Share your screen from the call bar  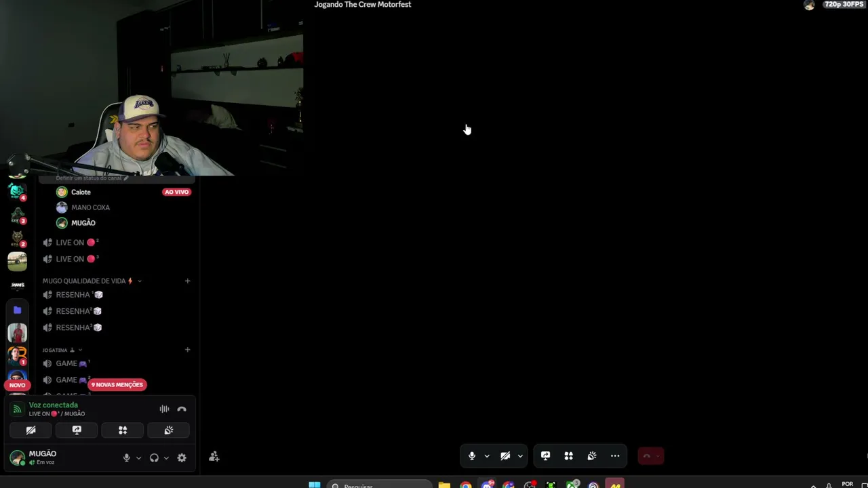tap(545, 456)
